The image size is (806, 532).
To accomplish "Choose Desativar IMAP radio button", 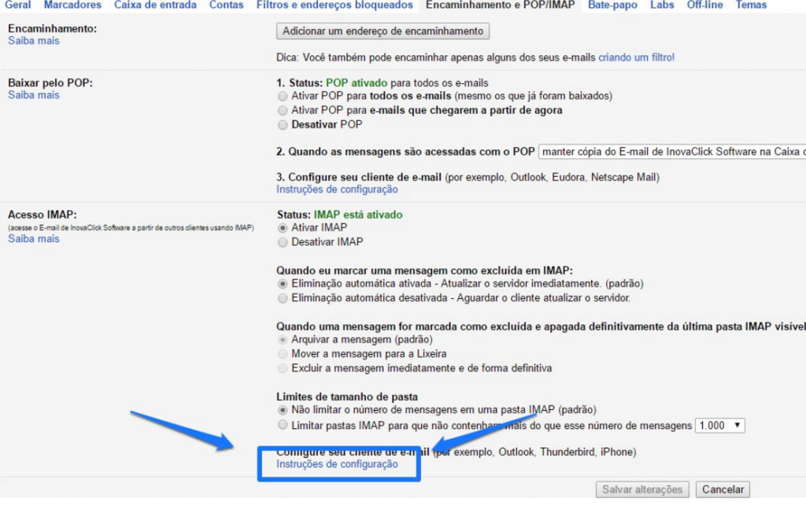I will click(283, 242).
